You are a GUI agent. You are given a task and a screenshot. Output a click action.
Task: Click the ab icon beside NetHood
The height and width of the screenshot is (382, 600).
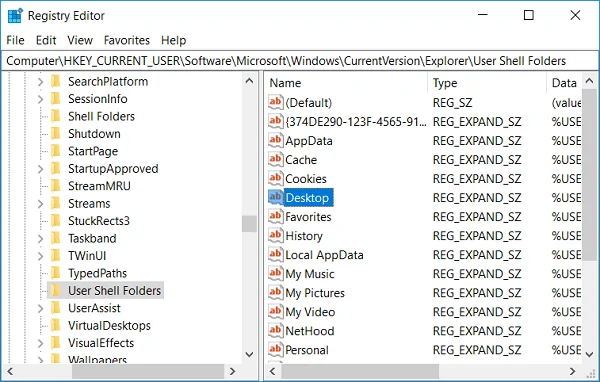click(276, 331)
